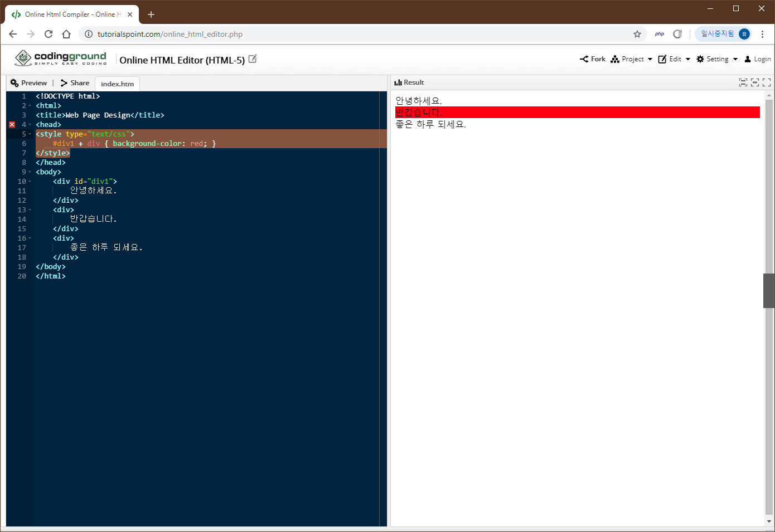Viewport: 775px width, 532px height.
Task: Click the Online HTML Editor (HTML-5) heading
Action: pos(182,60)
